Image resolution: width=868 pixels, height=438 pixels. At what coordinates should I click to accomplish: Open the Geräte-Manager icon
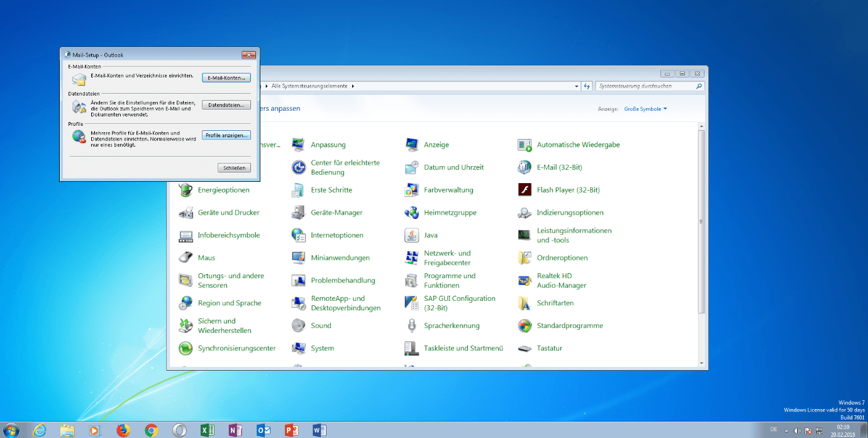[298, 213]
